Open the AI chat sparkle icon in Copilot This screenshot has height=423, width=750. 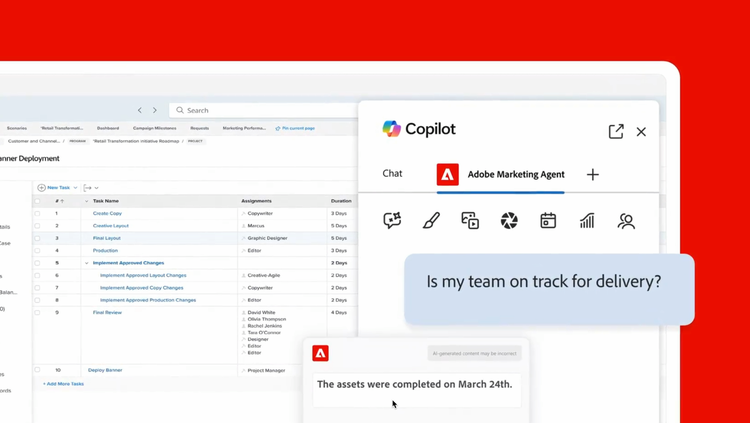pos(392,221)
